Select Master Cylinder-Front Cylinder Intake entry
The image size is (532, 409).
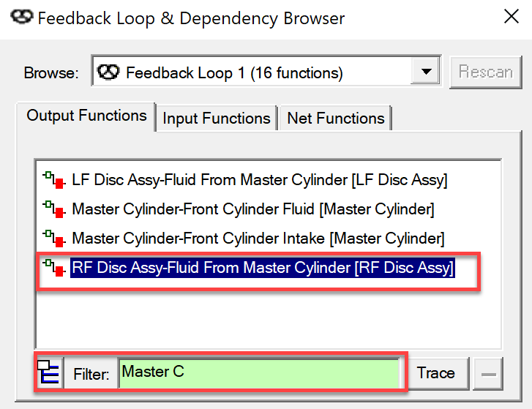[x=258, y=239]
